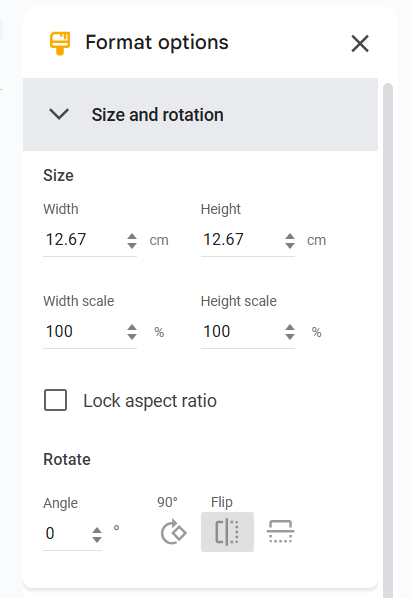Viewport: 412px width, 598px height.
Task: Decrease Width value with down arrow
Action: (x=132, y=245)
